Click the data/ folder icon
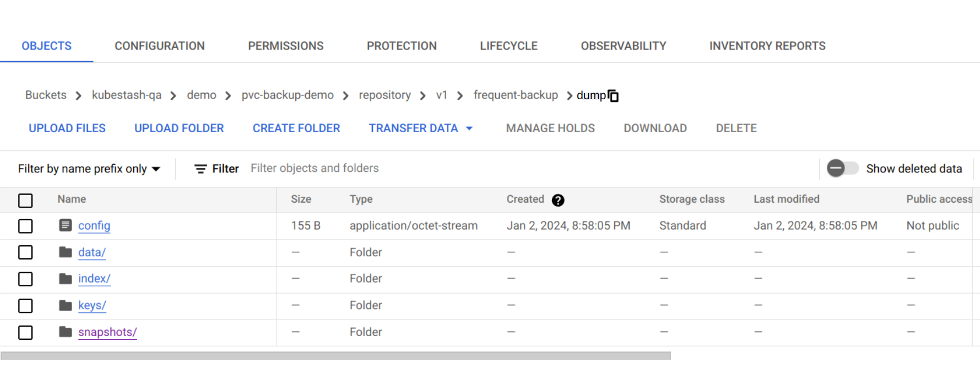Viewport: 980px width, 385px height. tap(66, 252)
